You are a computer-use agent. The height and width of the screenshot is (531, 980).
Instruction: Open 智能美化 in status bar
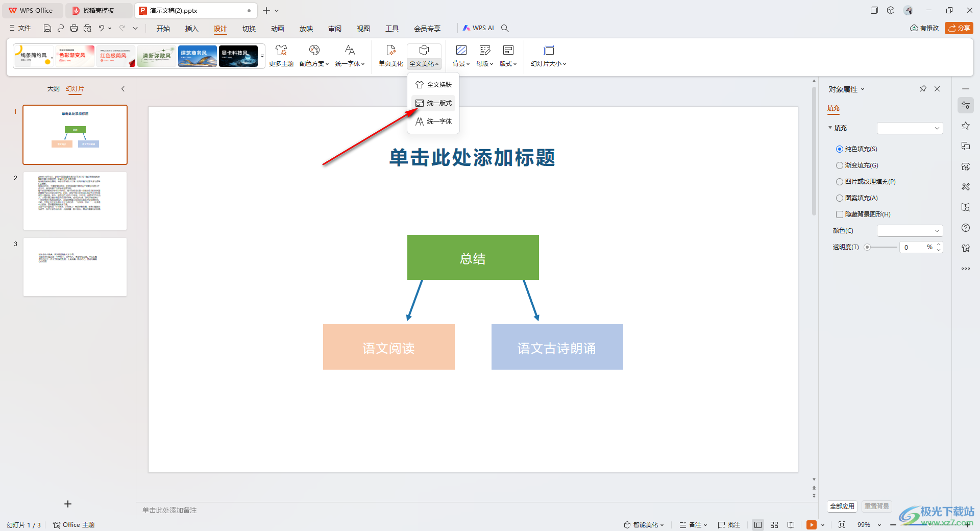point(644,525)
